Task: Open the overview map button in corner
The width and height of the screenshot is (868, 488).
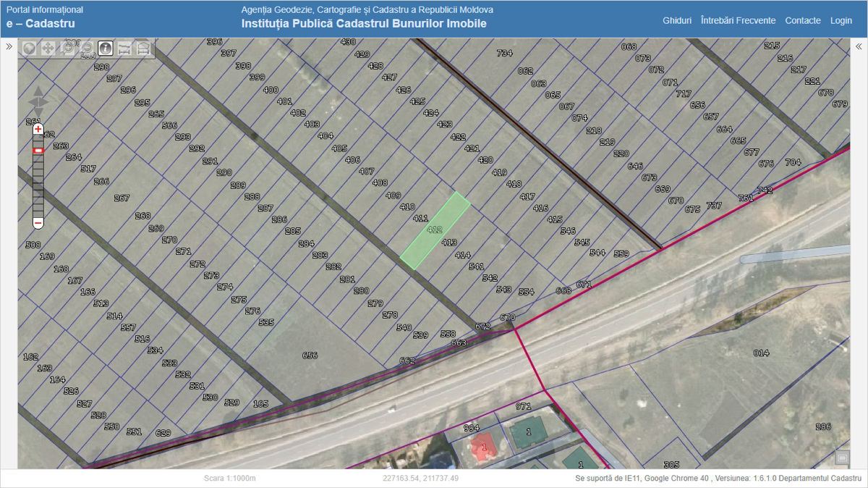Action: click(x=842, y=458)
